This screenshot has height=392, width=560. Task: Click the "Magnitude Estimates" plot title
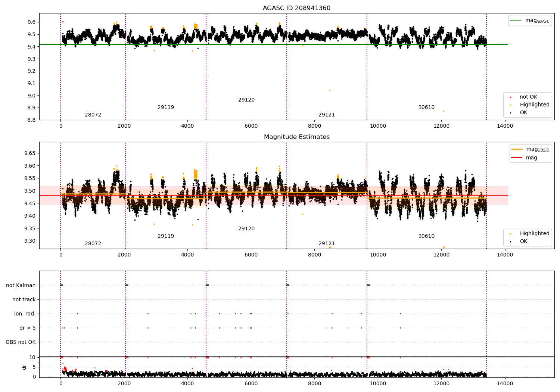(x=296, y=137)
